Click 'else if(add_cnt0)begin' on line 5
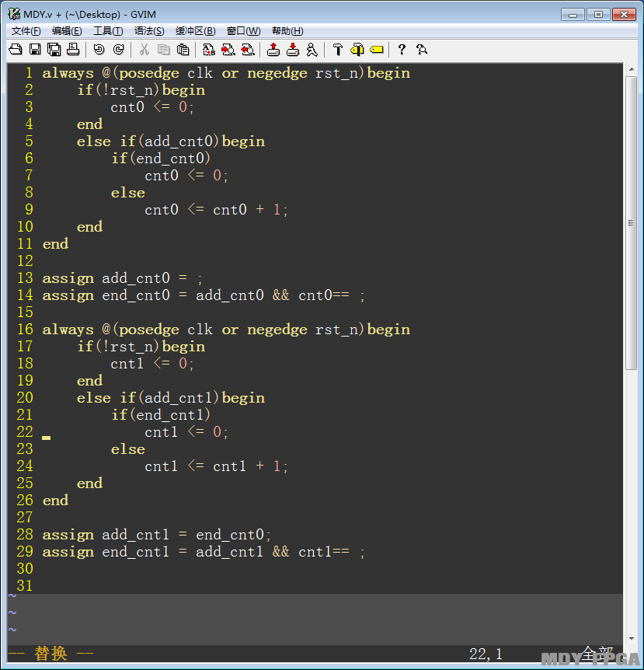 click(x=171, y=141)
